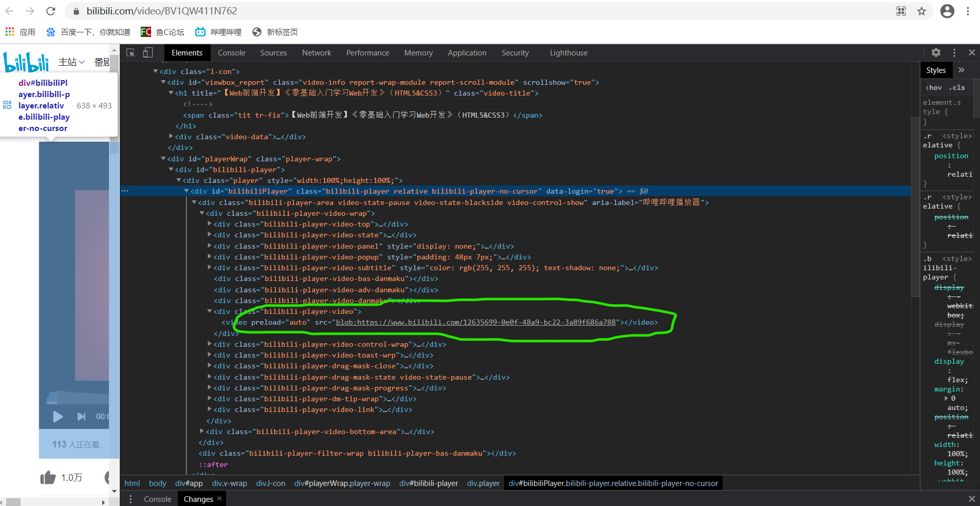Viewport: 980px width, 506px height.
Task: Select the div.l-con breadcrumb
Action: tap(270, 483)
